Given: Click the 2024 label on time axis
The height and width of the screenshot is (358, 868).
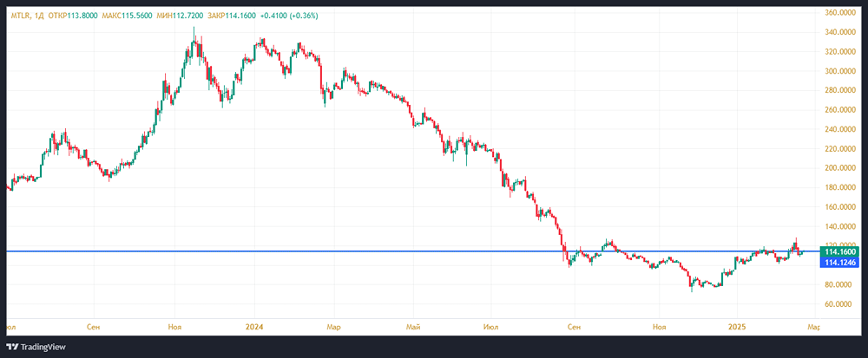Looking at the screenshot, I should point(255,325).
